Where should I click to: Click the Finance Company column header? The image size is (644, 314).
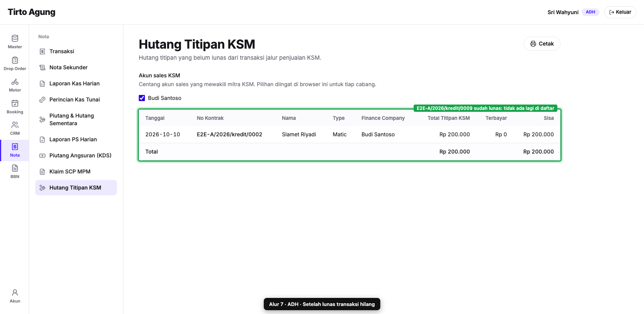click(x=383, y=118)
